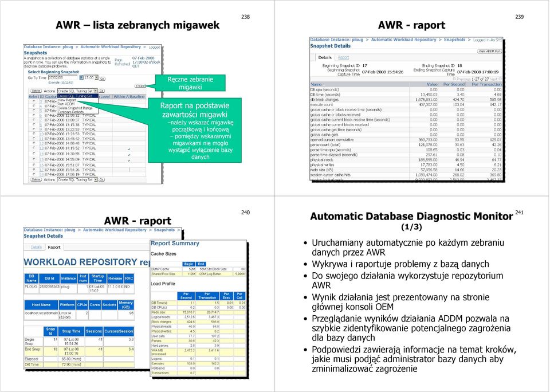Select radio button for snapshot 07-Feb-2008 13:15:38
This screenshot has height=392, width=550.
[34, 124]
